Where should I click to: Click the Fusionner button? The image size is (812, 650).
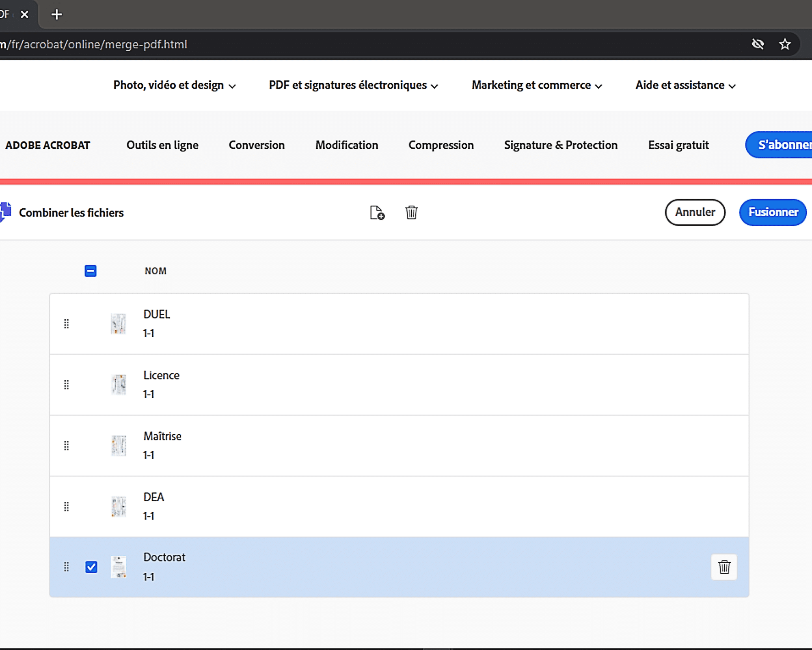773,212
